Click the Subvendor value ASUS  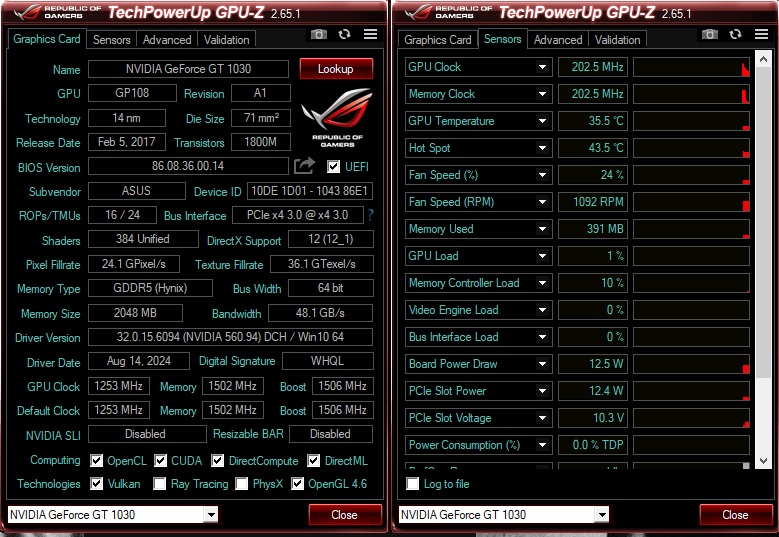point(137,191)
